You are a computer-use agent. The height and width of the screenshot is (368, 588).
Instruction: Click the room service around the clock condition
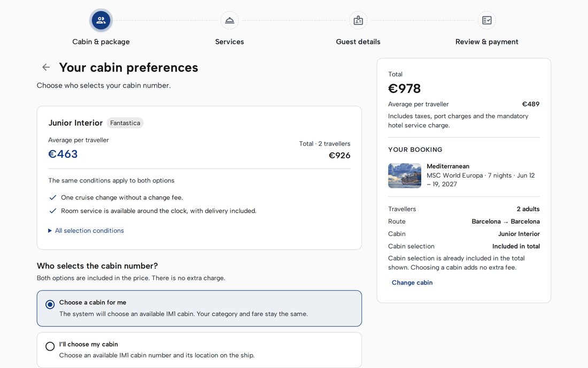click(159, 211)
